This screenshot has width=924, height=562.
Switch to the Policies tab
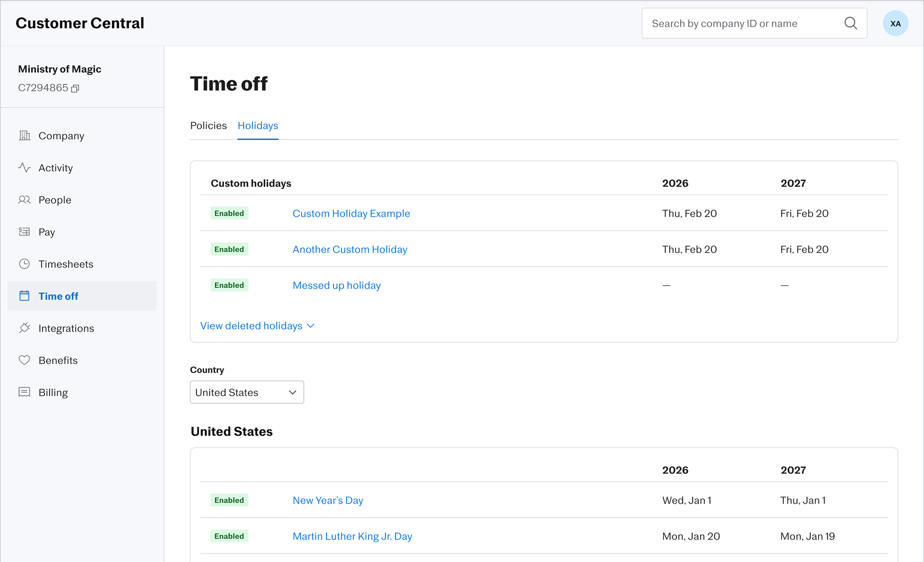(x=208, y=126)
